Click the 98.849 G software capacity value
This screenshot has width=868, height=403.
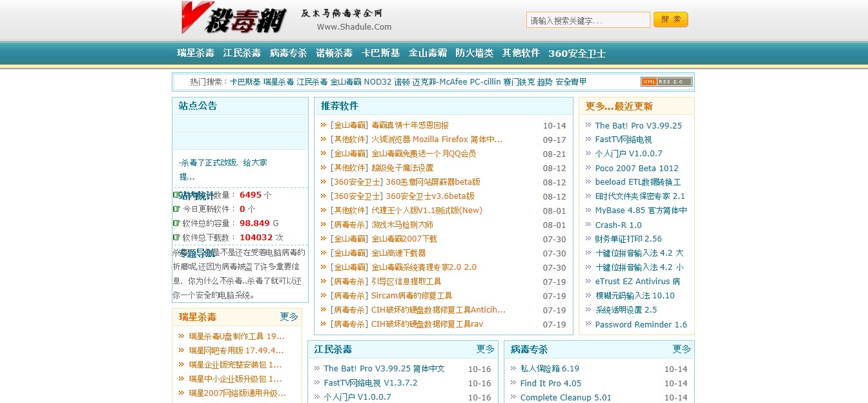tap(254, 223)
